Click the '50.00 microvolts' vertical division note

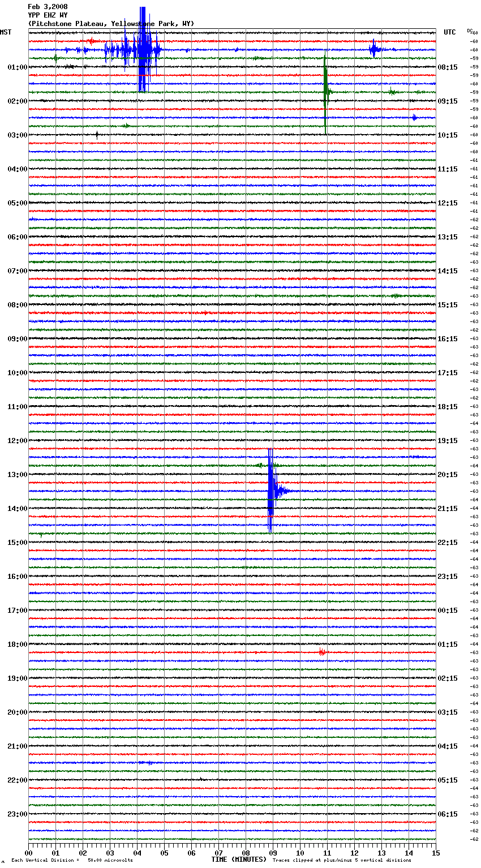coord(110,860)
